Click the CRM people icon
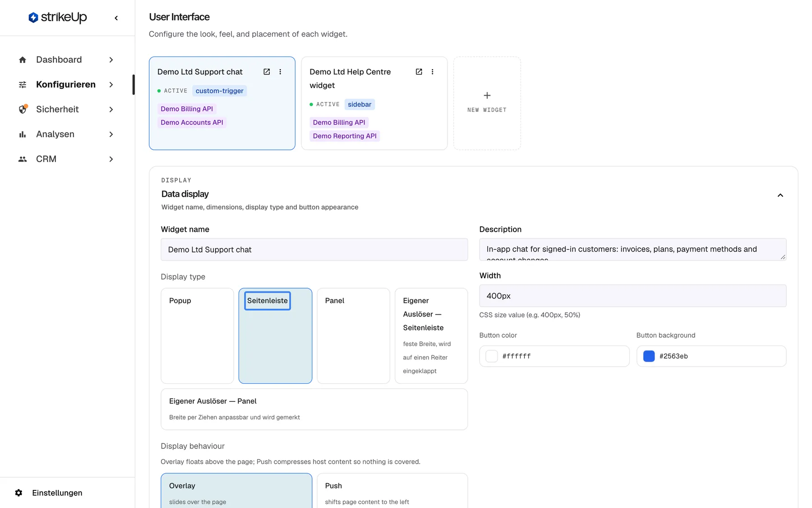Image resolution: width=812 pixels, height=508 pixels. 23,159
